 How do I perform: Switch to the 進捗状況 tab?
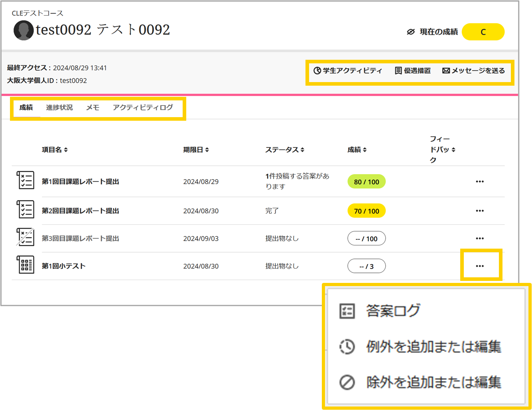coord(59,108)
